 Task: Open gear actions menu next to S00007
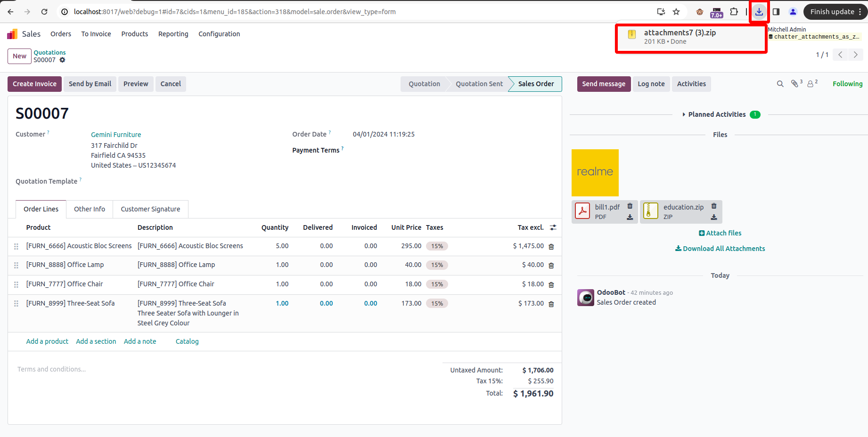coord(62,60)
